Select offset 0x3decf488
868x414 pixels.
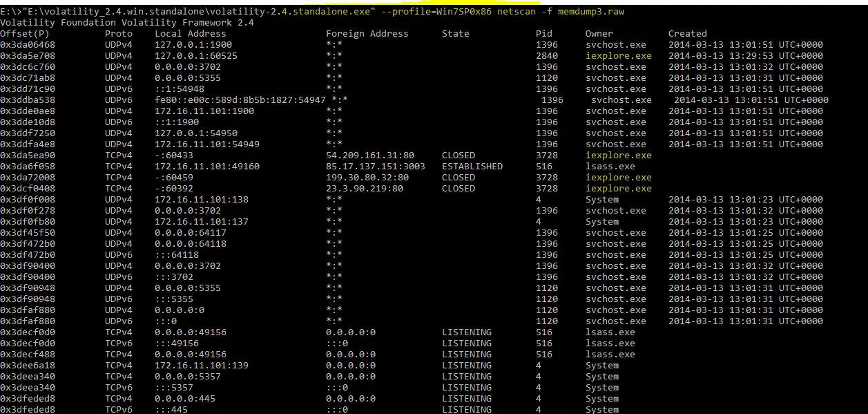(28, 354)
